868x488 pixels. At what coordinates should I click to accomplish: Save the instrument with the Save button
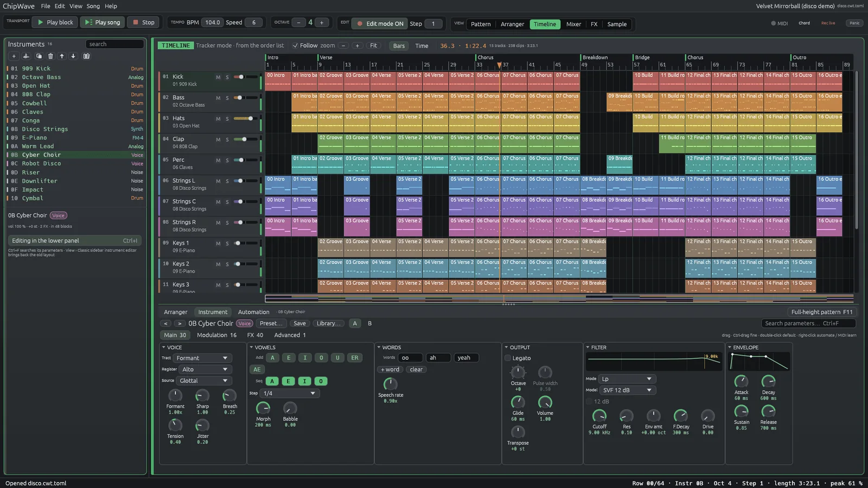[299, 324]
